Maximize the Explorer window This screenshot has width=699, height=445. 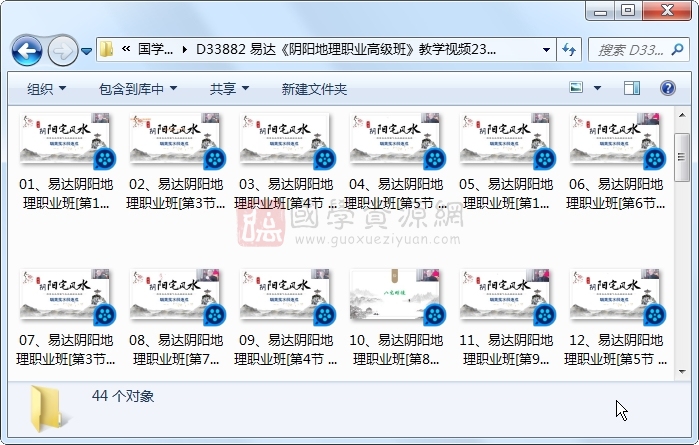click(628, 11)
